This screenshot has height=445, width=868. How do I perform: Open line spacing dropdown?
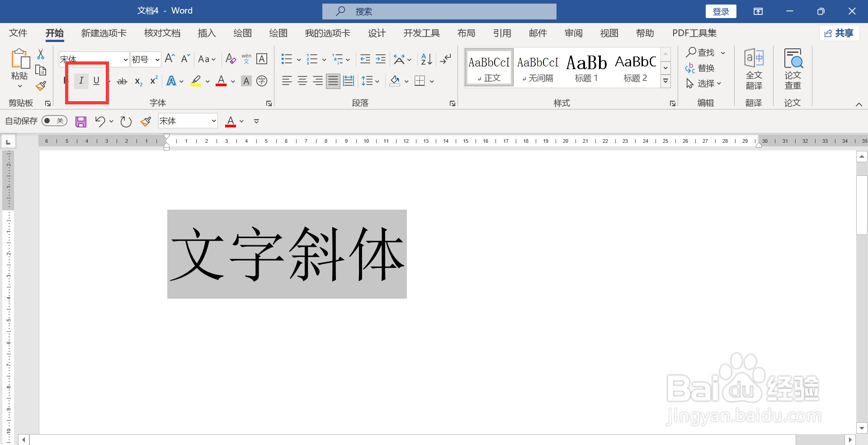point(370,81)
